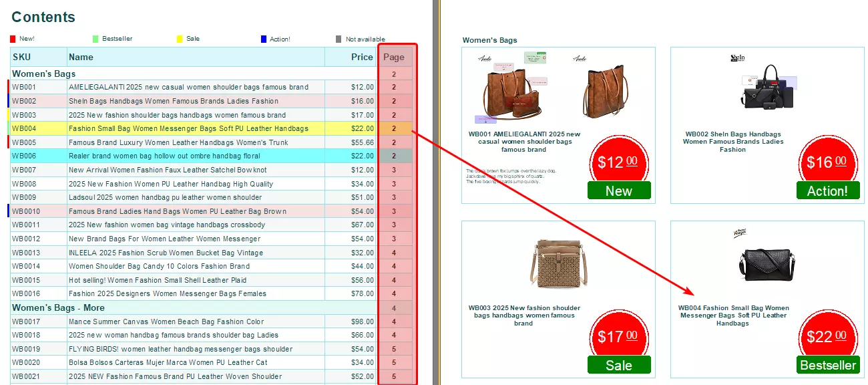Click the SKU column header
This screenshot has height=385, width=868.
tap(39, 57)
